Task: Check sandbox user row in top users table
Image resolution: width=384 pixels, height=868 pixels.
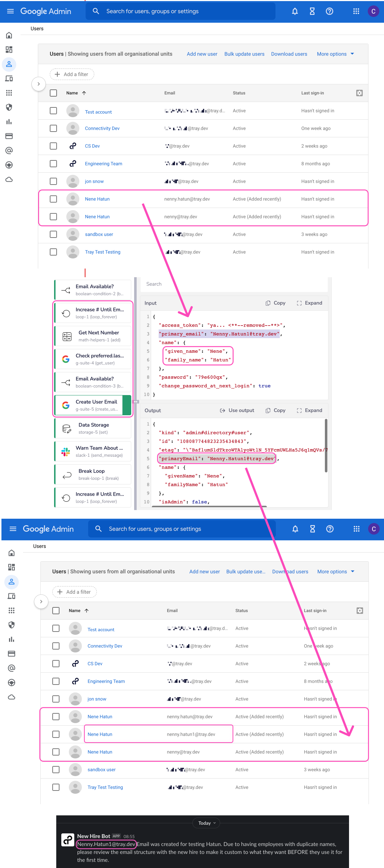Action: click(x=53, y=234)
